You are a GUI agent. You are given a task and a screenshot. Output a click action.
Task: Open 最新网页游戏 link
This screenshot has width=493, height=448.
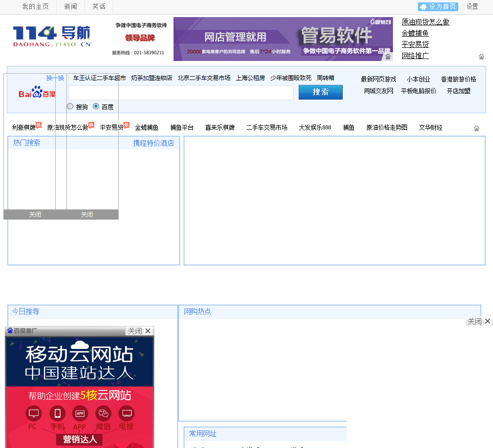pyautogui.click(x=379, y=79)
